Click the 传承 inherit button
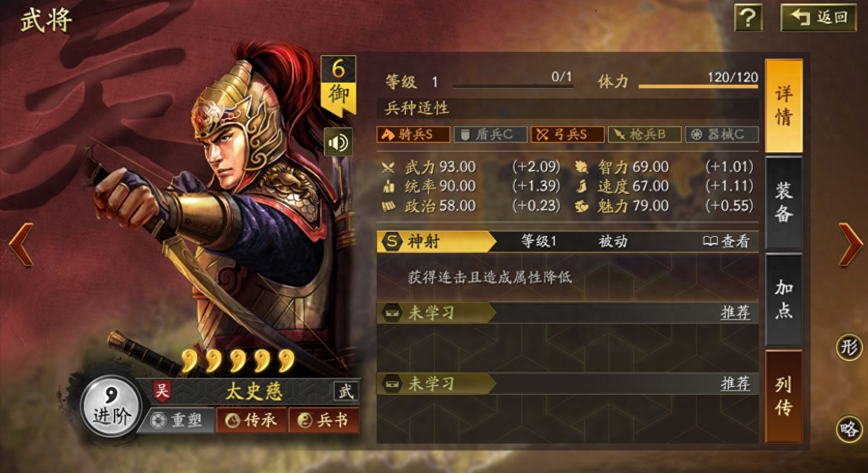This screenshot has height=473, width=868. (252, 420)
